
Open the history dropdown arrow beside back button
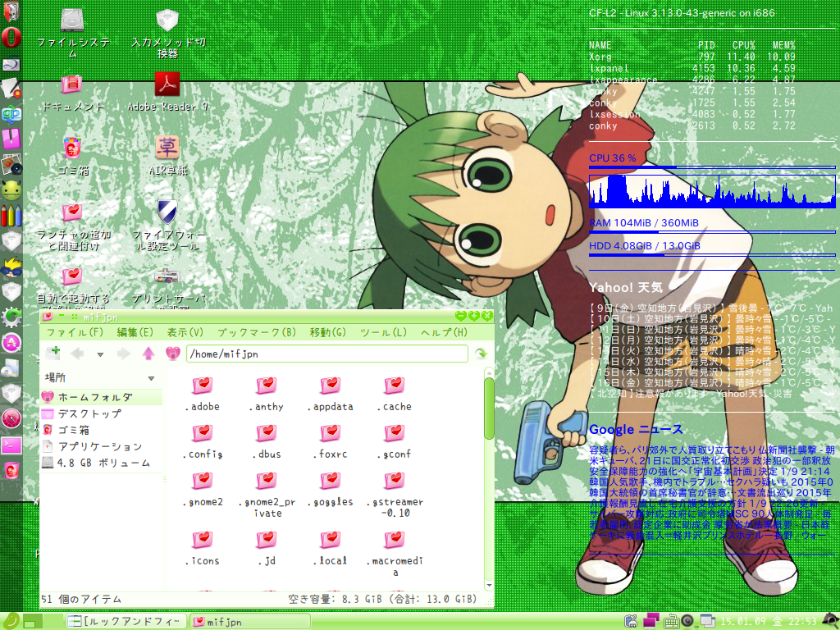click(100, 354)
